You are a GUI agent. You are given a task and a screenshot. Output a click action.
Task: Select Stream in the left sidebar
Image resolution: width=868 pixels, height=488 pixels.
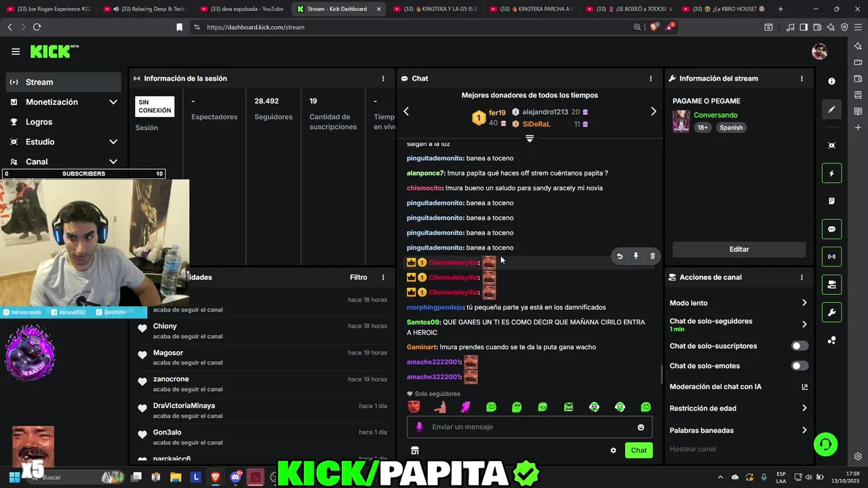(64, 82)
